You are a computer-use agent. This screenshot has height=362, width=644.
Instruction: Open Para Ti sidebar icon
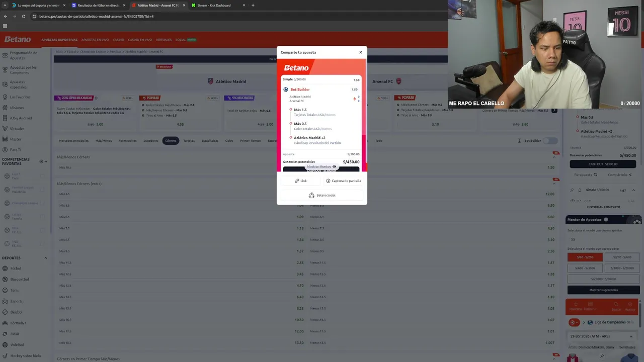(x=5, y=150)
